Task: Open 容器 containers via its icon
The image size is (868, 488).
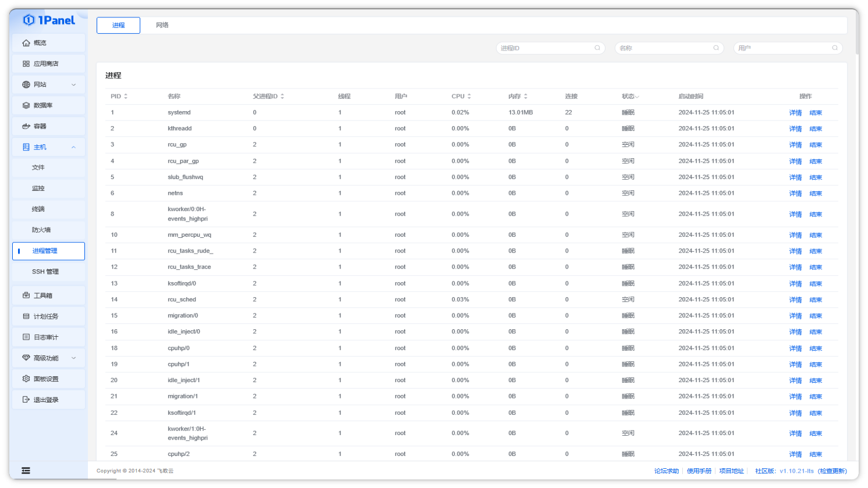Action: [x=26, y=126]
